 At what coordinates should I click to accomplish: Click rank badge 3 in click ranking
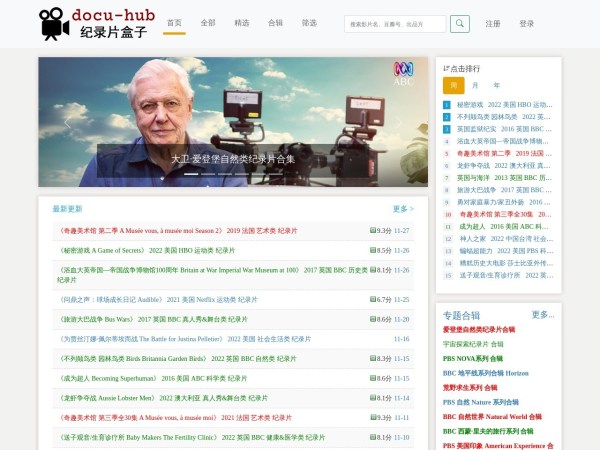point(448,129)
